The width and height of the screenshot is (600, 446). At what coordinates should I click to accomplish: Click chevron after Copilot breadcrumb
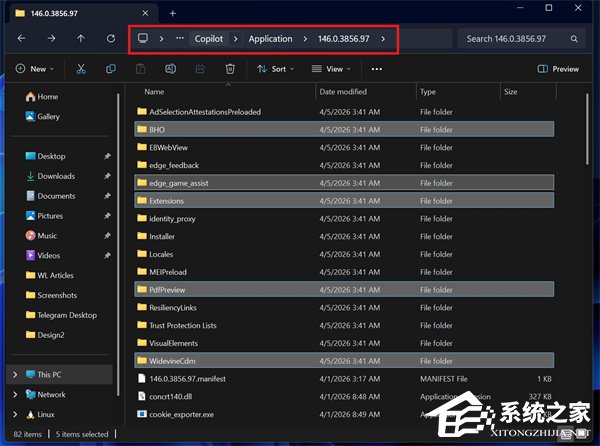point(235,39)
